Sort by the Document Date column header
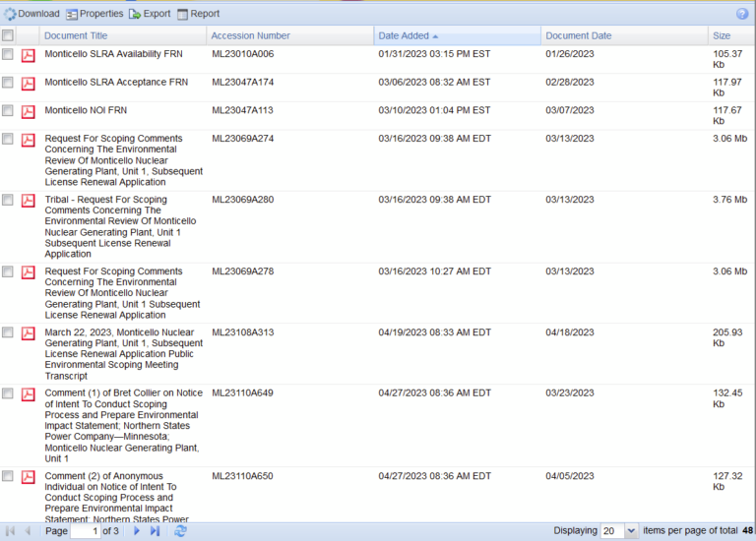756x541 pixels. (579, 35)
